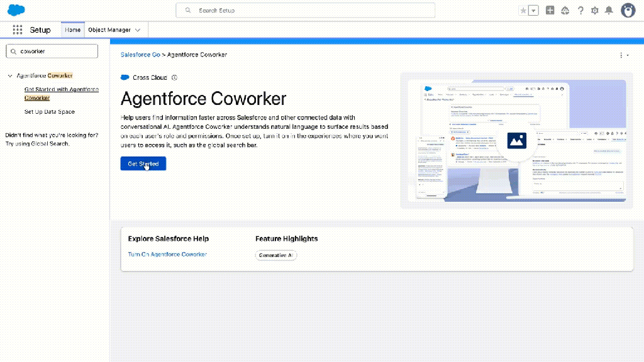The image size is (644, 362).
Task: Follow the Salesforce Go breadcrumb link
Action: coord(140,55)
